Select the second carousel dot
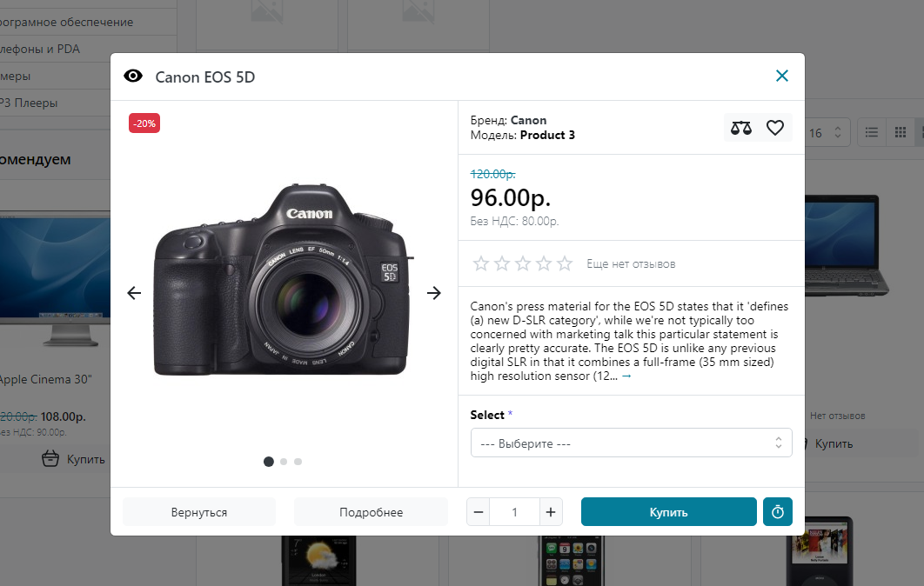Viewport: 924px width, 586px height. 284,462
